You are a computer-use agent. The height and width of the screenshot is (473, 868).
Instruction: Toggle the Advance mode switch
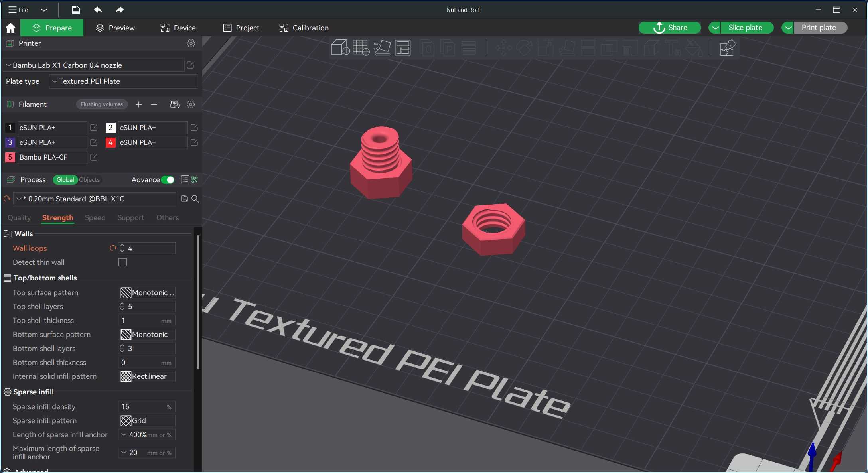click(x=168, y=180)
